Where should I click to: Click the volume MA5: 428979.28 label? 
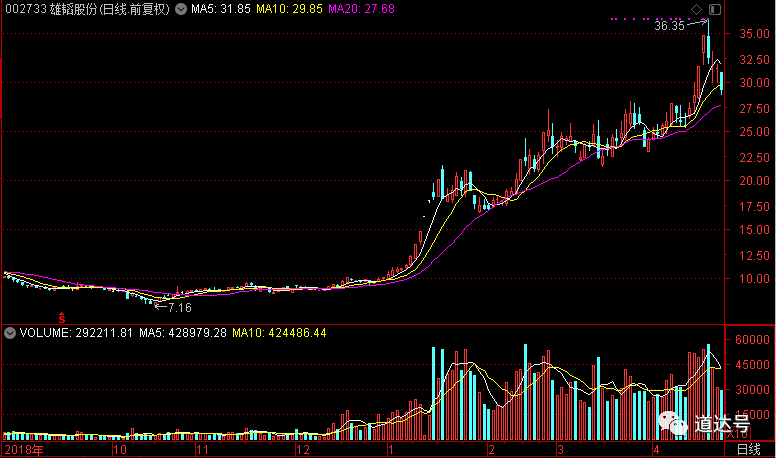[x=183, y=333]
